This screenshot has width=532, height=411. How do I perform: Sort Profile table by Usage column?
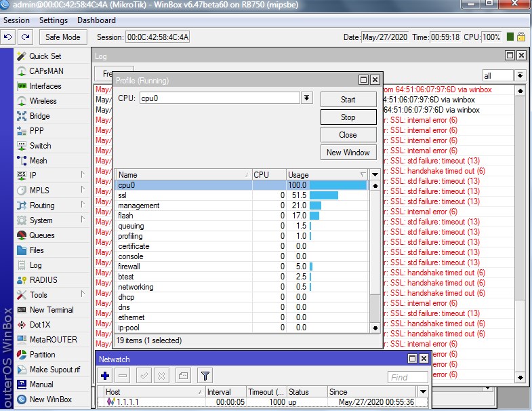[x=327, y=175]
